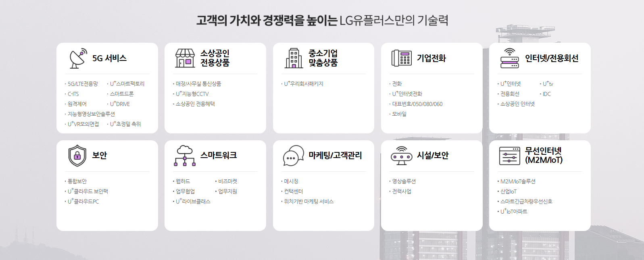The height and width of the screenshot is (260, 644).
Task: Click the 소상공인 전용상품 storefront icon
Action: tap(185, 58)
